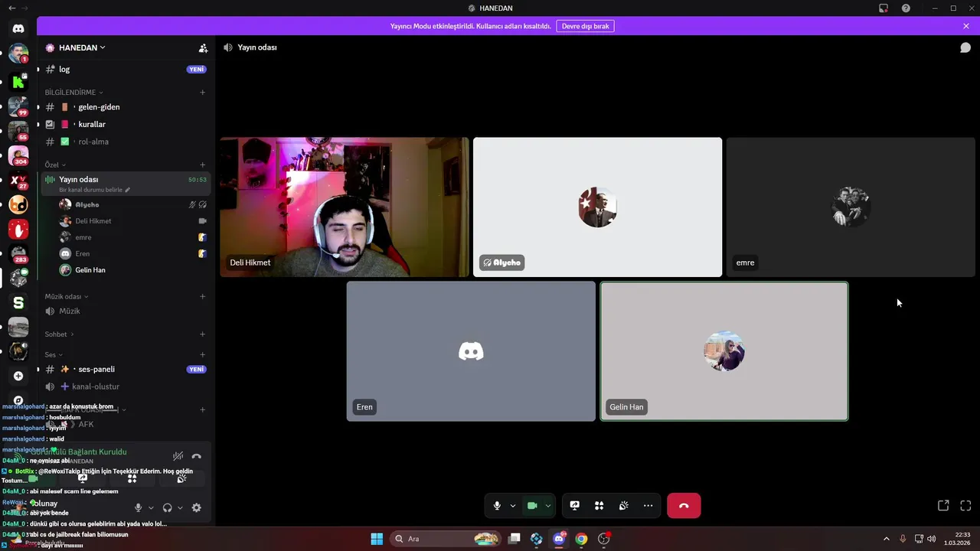Open noise suppression icon in voice panel

pyautogui.click(x=178, y=456)
